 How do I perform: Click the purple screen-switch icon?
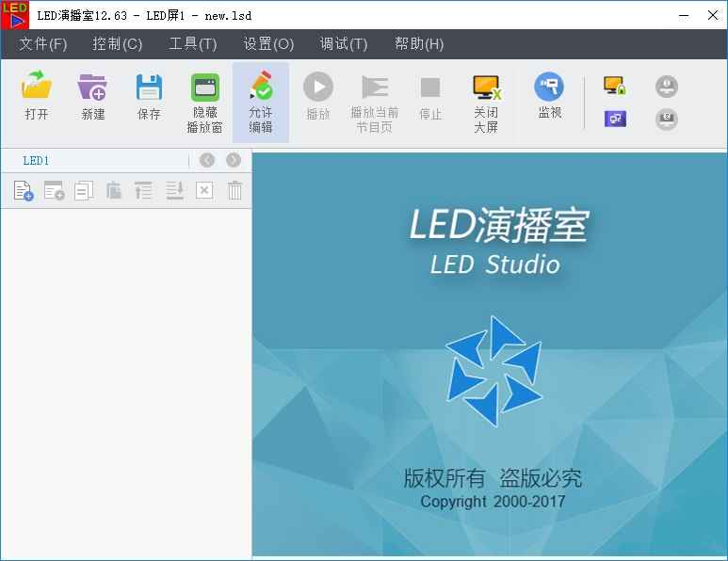[x=615, y=119]
